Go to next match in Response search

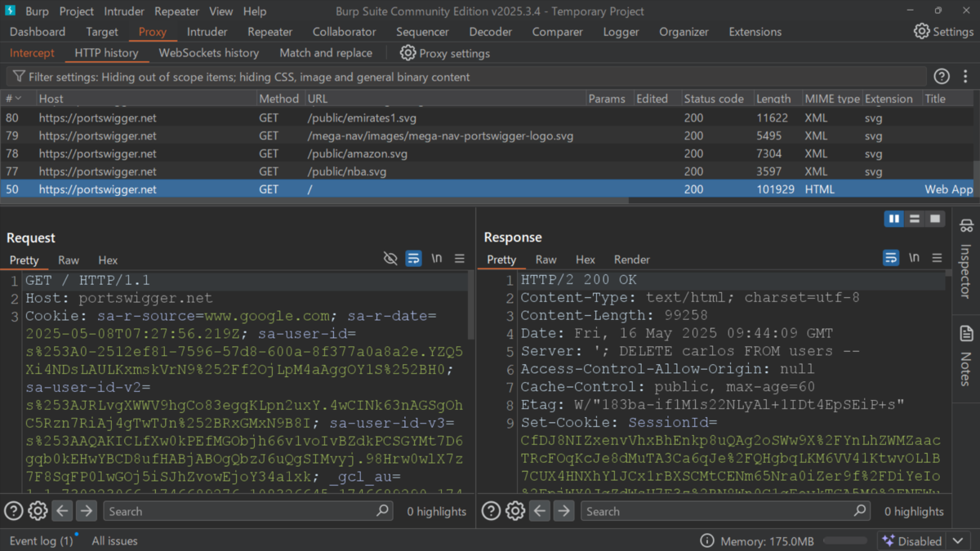tap(563, 511)
